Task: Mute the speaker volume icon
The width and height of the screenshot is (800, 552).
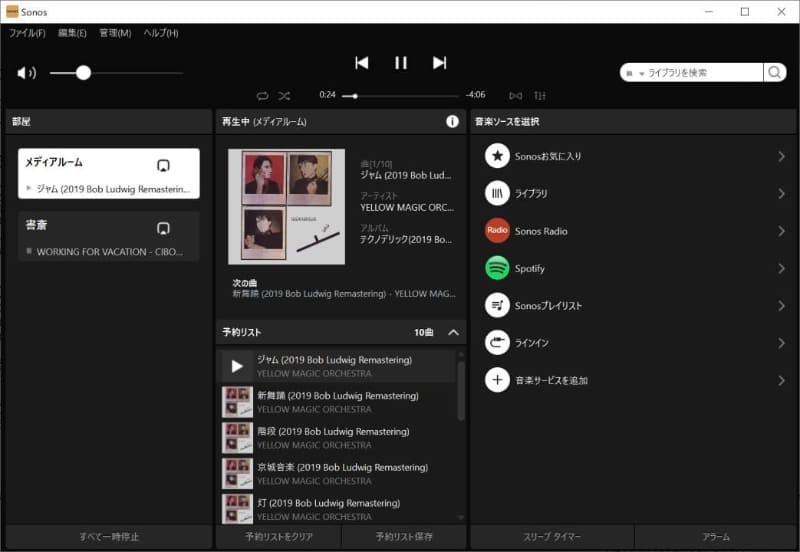Action: (x=27, y=73)
